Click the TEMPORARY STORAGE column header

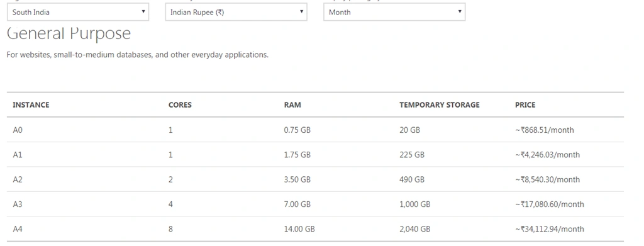pyautogui.click(x=440, y=104)
